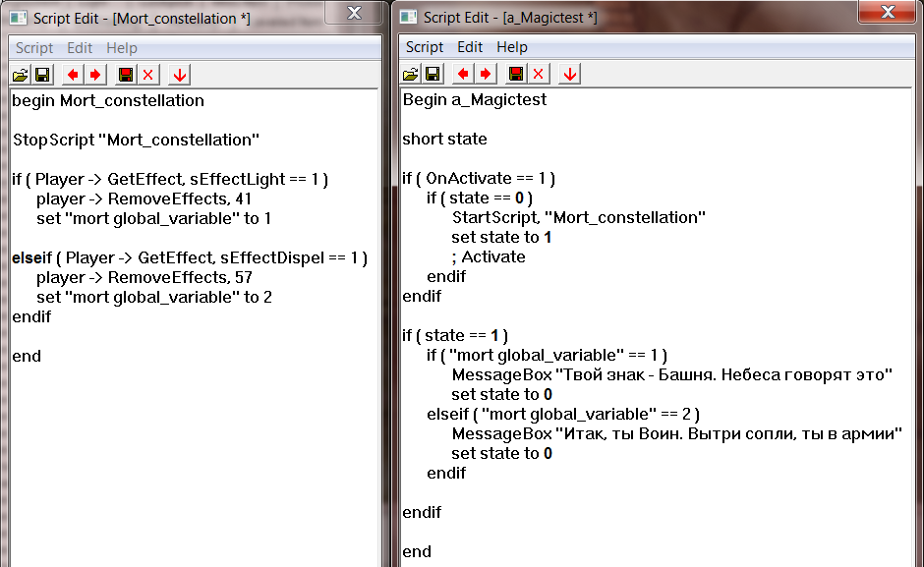This screenshot has height=567, width=924.
Task: Go to next script in Mort_constellation window
Action: [x=95, y=75]
